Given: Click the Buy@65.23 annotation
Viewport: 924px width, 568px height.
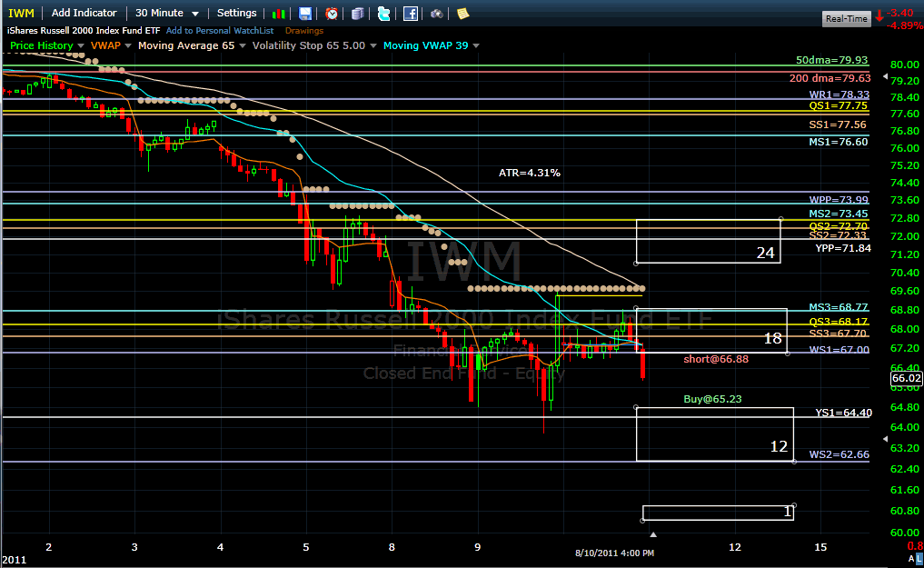Looking at the screenshot, I should coord(712,399).
